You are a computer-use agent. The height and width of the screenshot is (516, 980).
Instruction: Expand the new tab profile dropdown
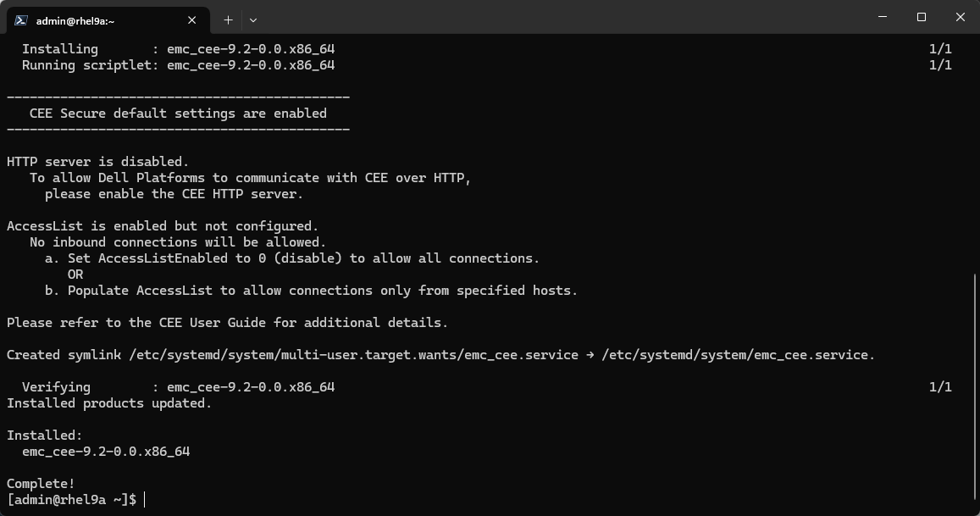pyautogui.click(x=252, y=19)
